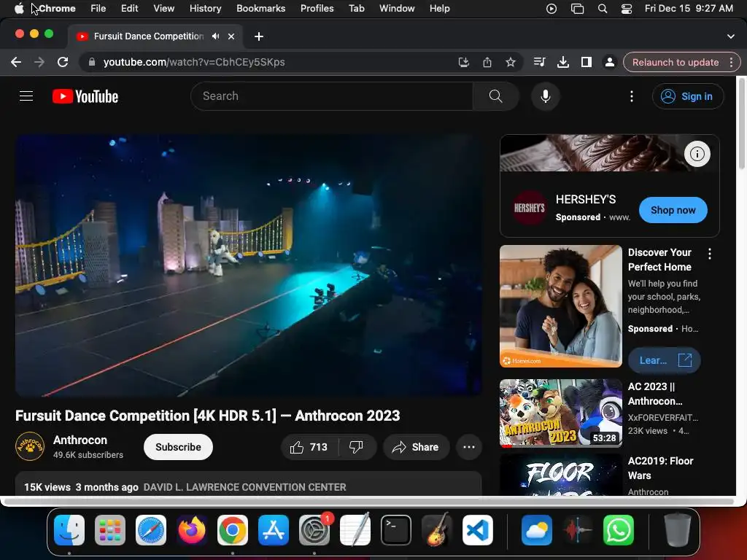
Task: Launch Firefox from the Dock
Action: pyautogui.click(x=192, y=530)
